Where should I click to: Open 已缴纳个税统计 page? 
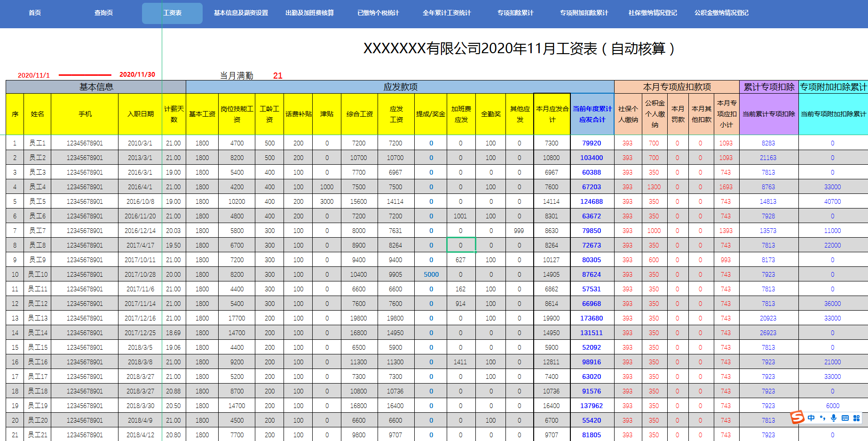[x=378, y=13]
